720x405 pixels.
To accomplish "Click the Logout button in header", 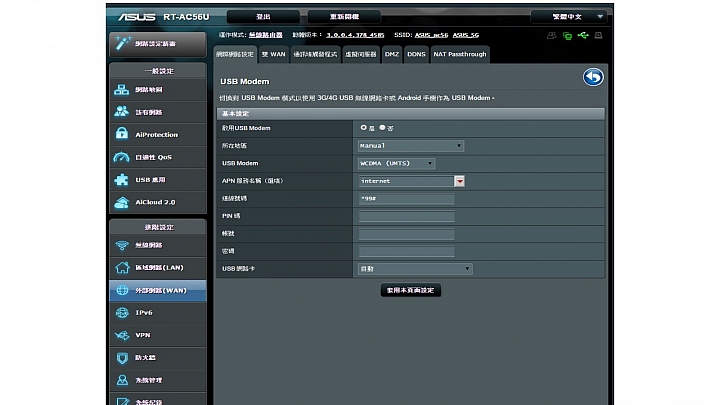I will pyautogui.click(x=263, y=17).
